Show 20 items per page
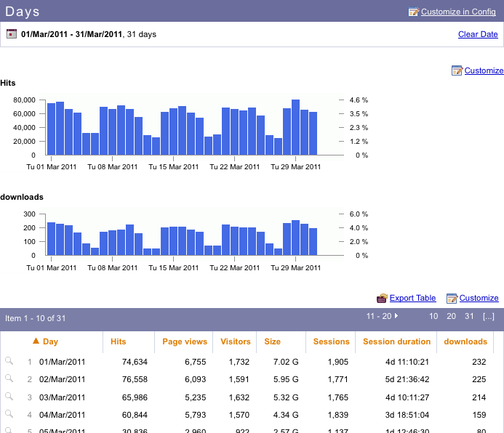Image resolution: width=504 pixels, height=433 pixels. pos(451,317)
